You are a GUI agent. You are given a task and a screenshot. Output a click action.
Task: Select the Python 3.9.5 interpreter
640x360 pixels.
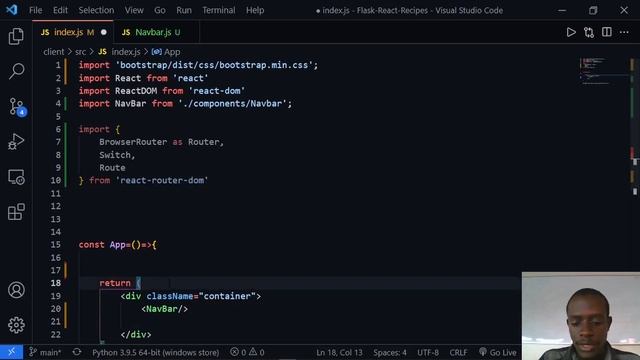pos(156,352)
